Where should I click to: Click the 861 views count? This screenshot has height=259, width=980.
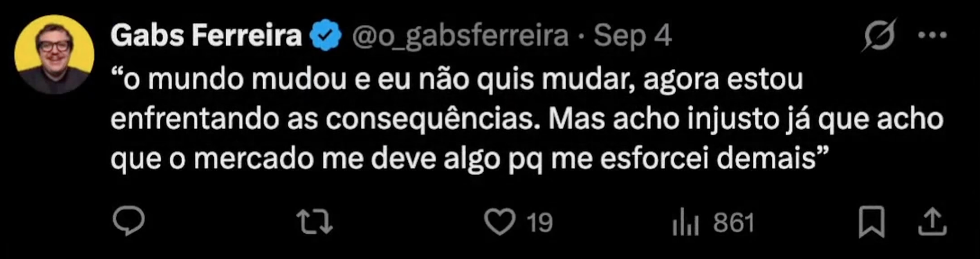(x=734, y=223)
